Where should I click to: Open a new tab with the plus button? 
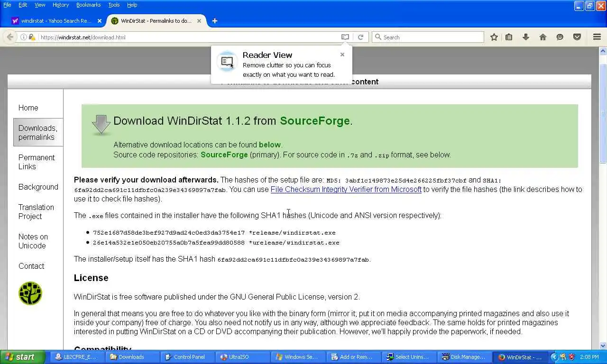pos(215,21)
